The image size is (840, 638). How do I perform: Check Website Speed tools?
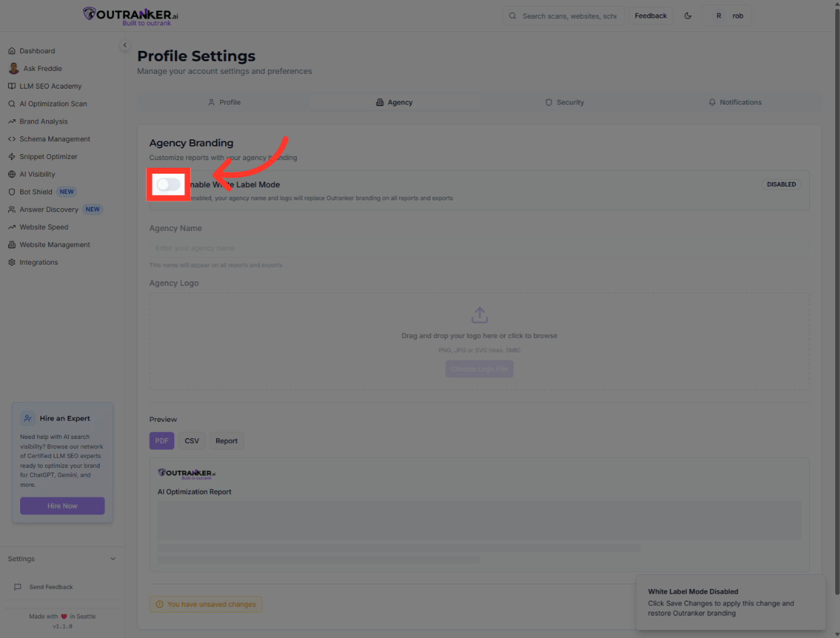pyautogui.click(x=43, y=227)
